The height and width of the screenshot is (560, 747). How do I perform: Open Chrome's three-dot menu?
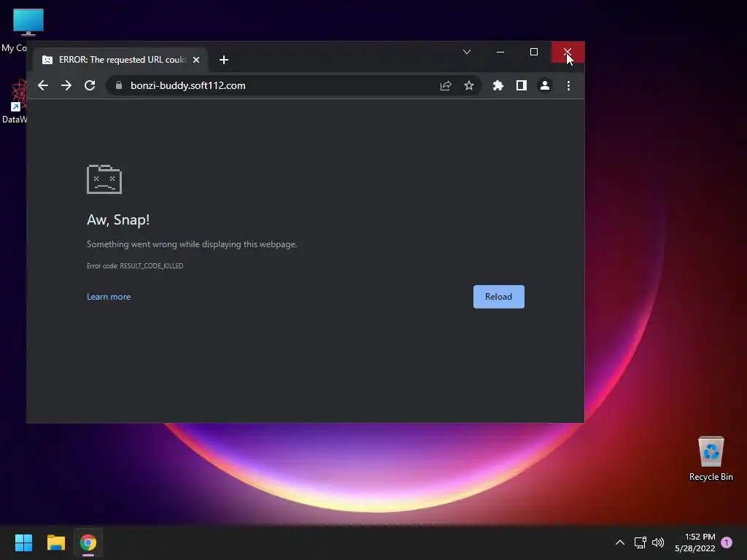pyautogui.click(x=568, y=86)
